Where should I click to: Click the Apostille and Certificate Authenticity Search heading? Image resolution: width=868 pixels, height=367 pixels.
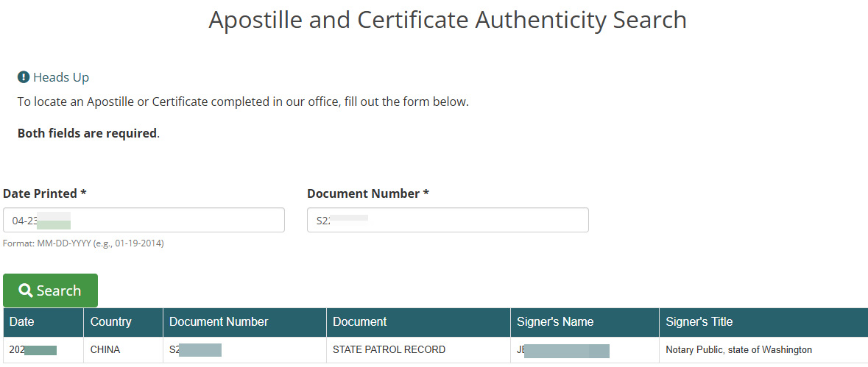(448, 20)
